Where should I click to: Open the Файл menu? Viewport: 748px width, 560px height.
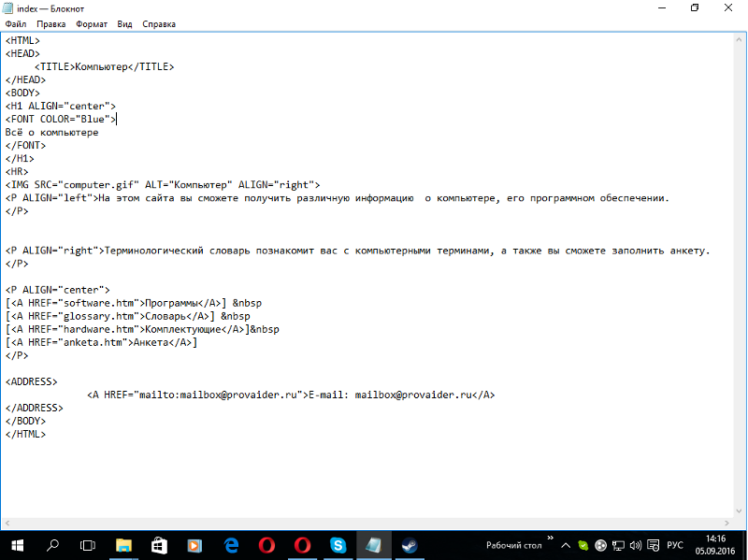[15, 24]
